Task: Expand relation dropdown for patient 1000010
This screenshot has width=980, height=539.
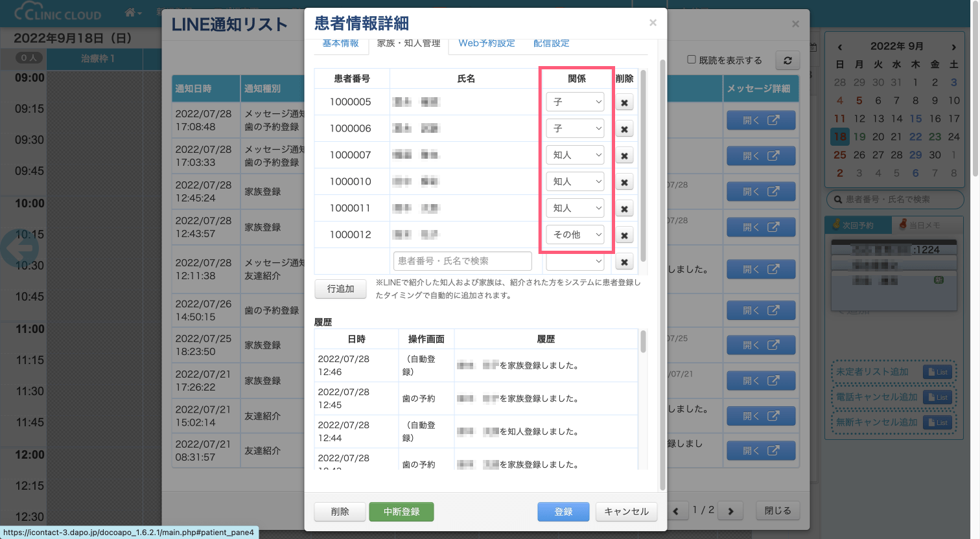Action: [575, 181]
